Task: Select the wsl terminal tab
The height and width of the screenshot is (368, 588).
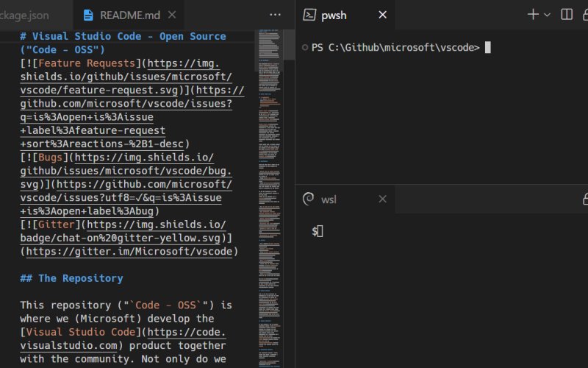Action: (345, 199)
